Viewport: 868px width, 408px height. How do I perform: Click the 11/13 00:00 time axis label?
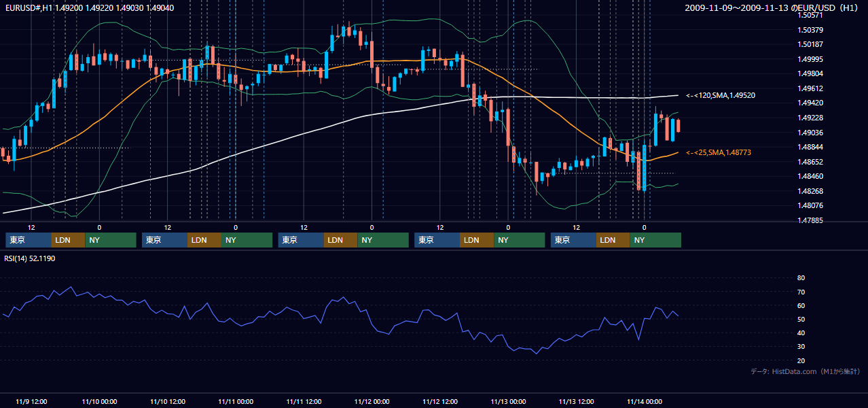pyautogui.click(x=508, y=401)
